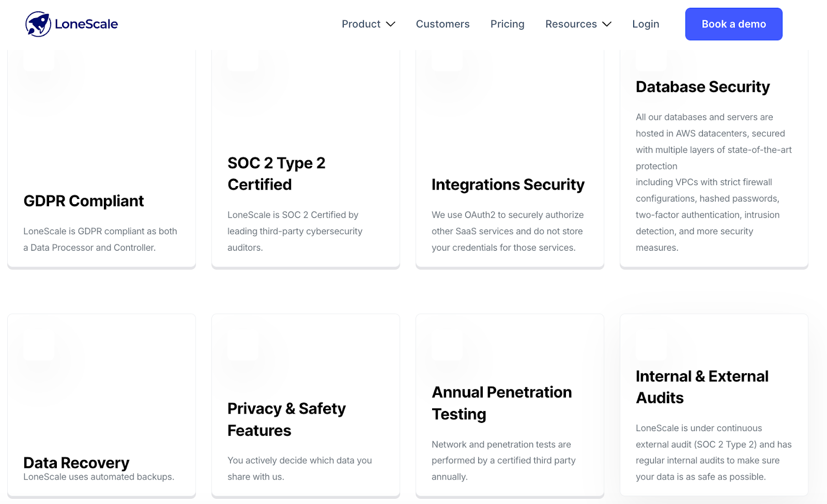The image size is (827, 504).
Task: Click the Annual Penetration Testing card icon
Action: (447, 346)
